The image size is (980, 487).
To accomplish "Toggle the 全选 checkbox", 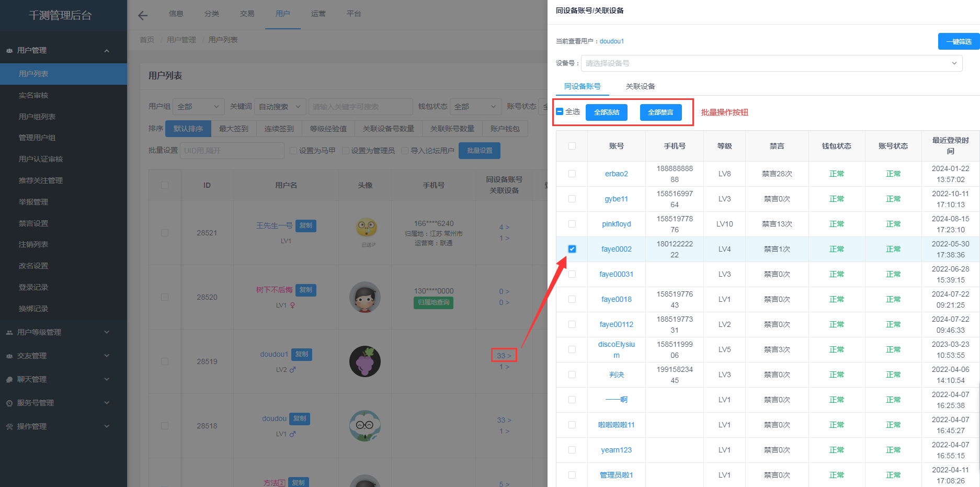I will 560,111.
